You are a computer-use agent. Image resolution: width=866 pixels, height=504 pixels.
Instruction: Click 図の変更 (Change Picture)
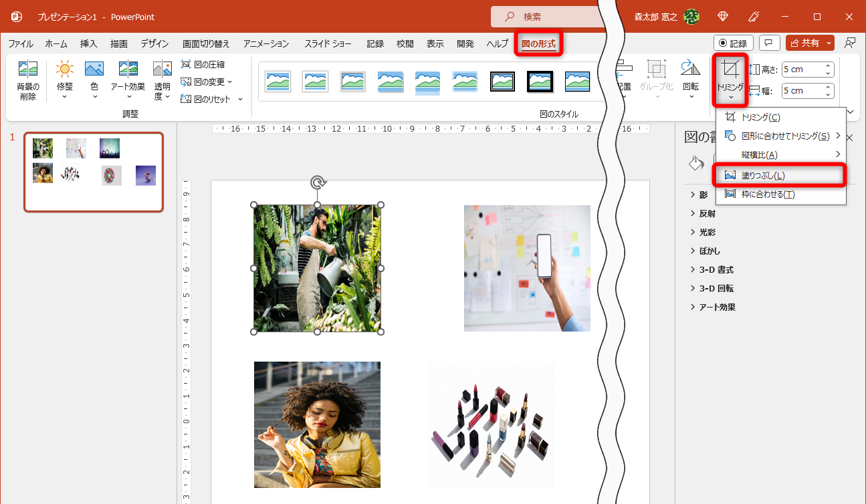206,82
